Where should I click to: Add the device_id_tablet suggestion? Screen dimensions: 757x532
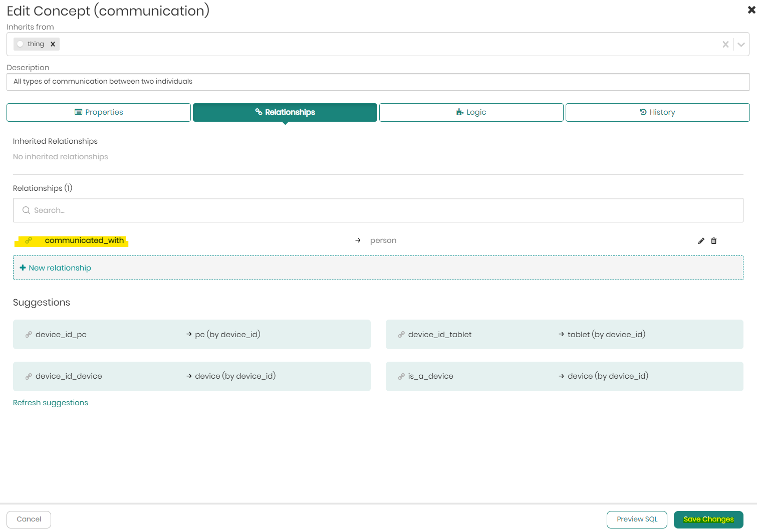564,335
